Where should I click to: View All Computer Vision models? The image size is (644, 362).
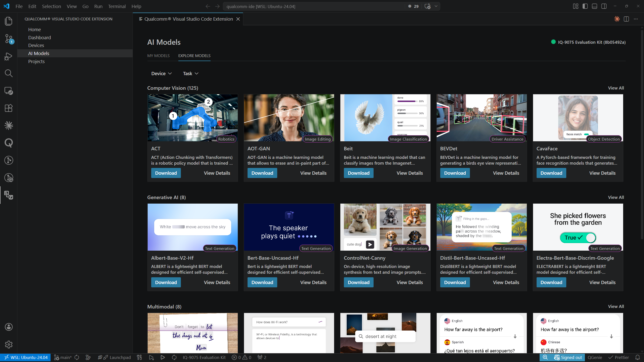point(616,88)
